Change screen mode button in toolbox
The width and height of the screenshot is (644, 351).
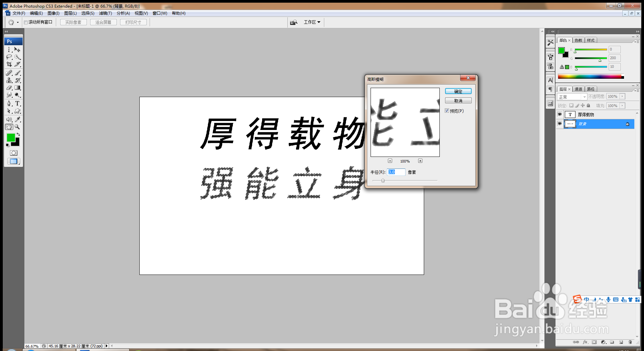14,161
